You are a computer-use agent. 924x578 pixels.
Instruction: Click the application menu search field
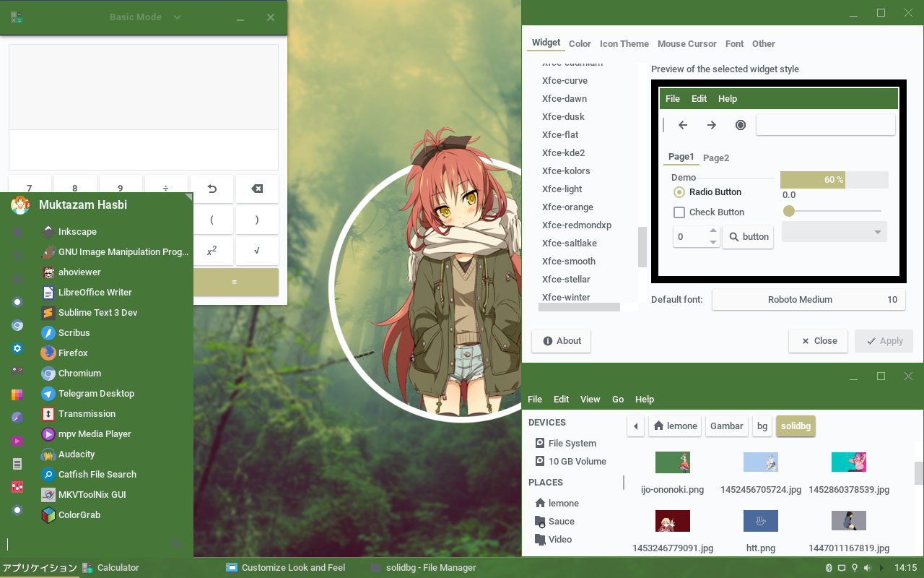tap(87, 544)
